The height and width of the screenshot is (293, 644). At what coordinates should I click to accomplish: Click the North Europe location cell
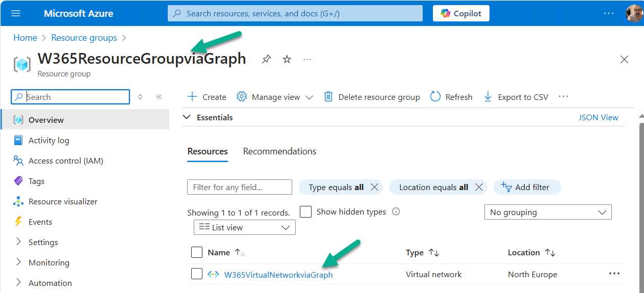click(532, 274)
